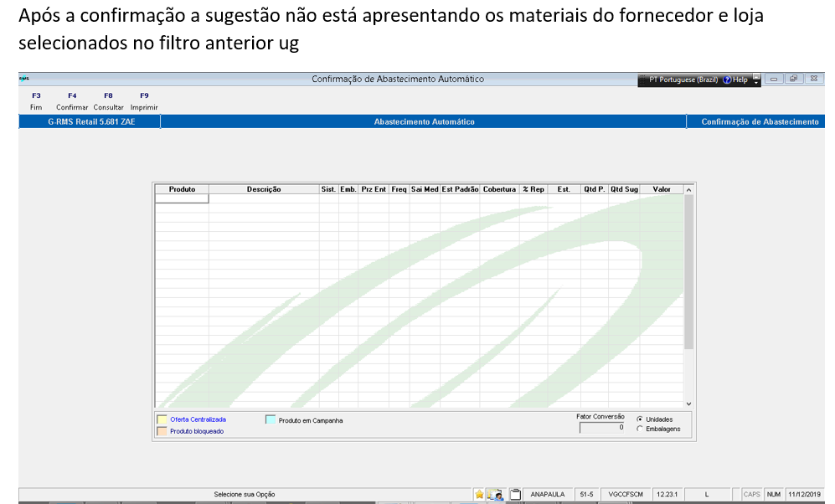Click PT Portuguese (Brazil) language selector
The image size is (835, 504).
click(x=683, y=80)
